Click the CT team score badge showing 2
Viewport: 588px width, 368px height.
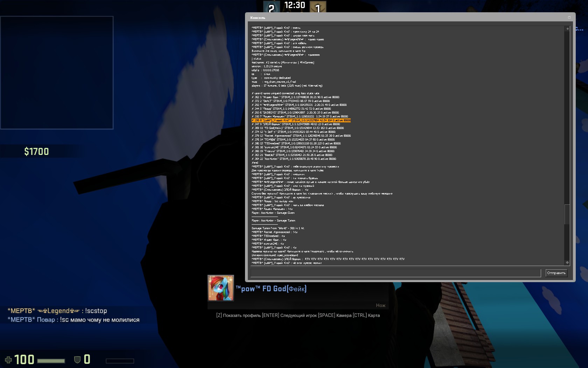271,7
